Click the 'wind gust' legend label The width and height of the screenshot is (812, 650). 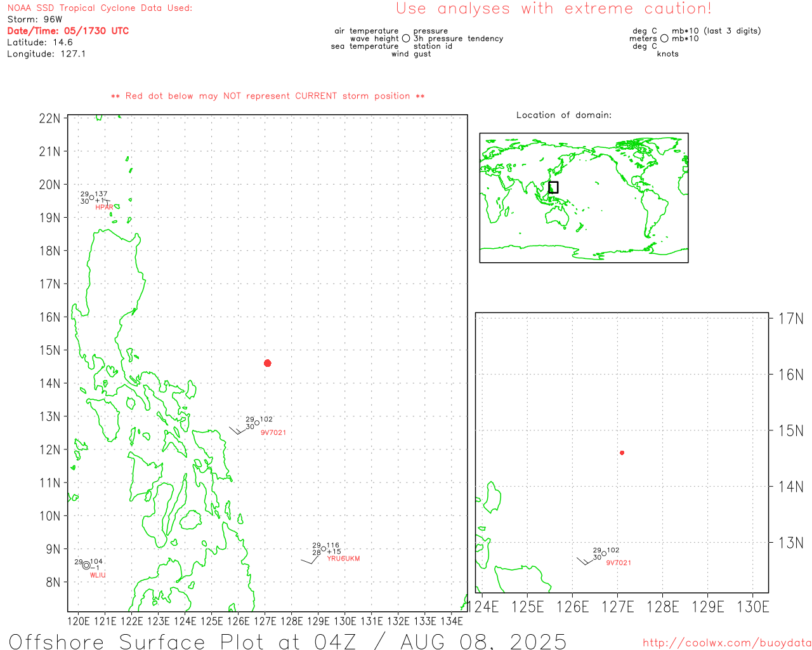411,54
